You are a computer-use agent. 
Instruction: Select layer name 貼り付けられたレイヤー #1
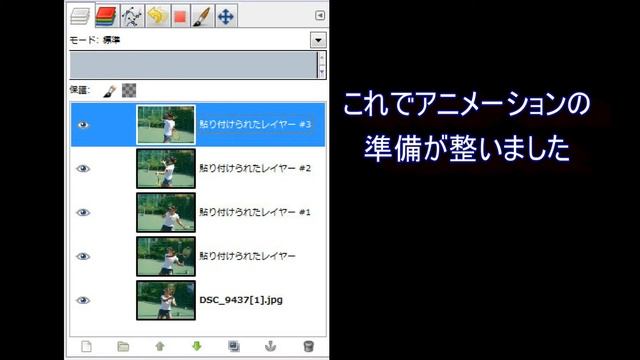[255, 212]
